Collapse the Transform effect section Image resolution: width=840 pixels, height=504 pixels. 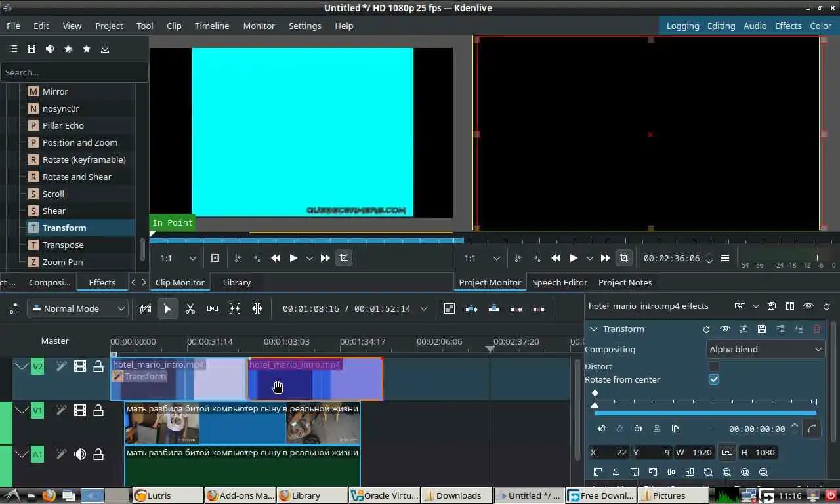pos(594,329)
